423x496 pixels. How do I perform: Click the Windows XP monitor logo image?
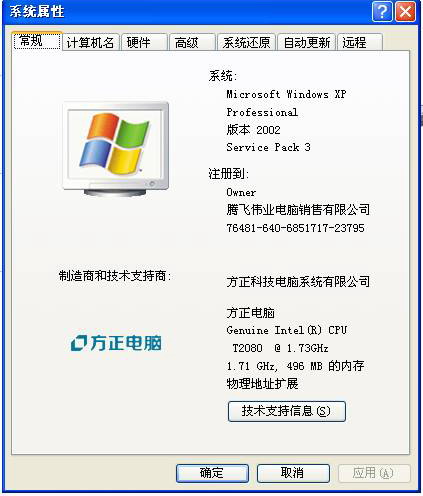pos(116,149)
